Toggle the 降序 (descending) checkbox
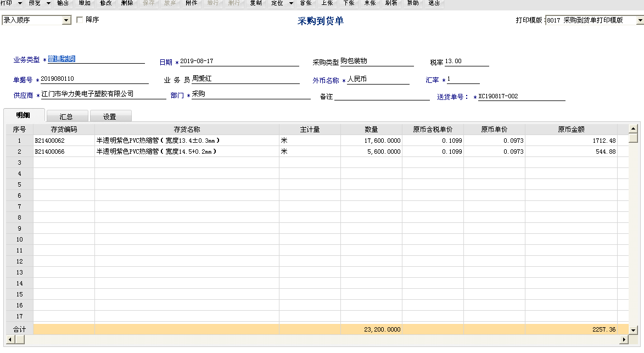 [x=80, y=20]
